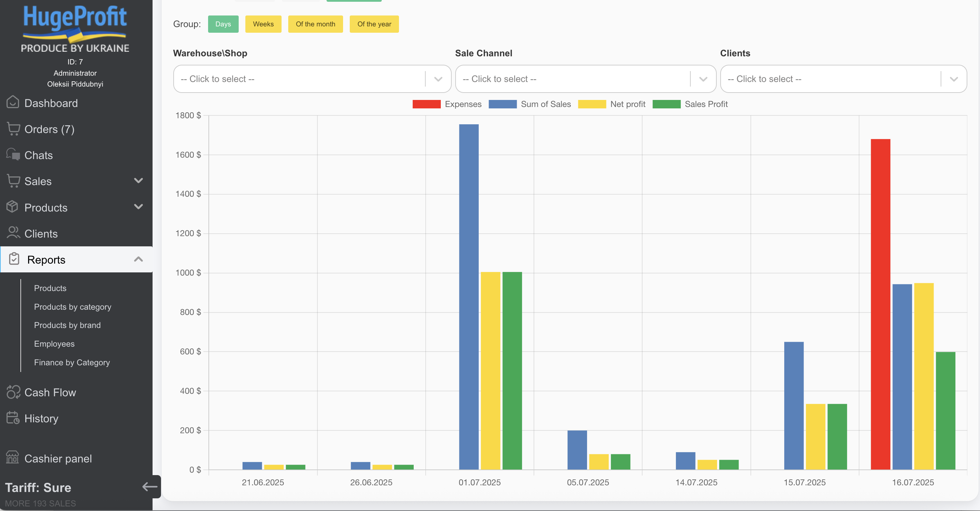The height and width of the screenshot is (511, 980).
Task: Expand the Sales sidebar submenu
Action: pyautogui.click(x=138, y=181)
